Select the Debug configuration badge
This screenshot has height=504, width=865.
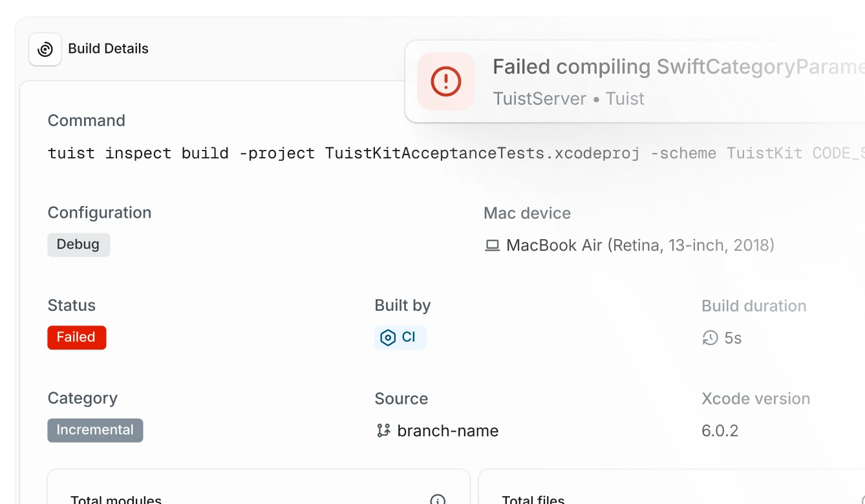[78, 244]
